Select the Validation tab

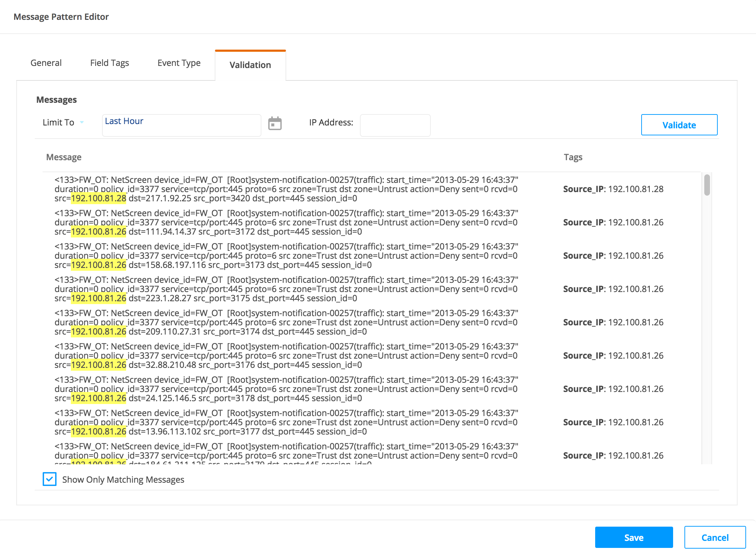[250, 65]
